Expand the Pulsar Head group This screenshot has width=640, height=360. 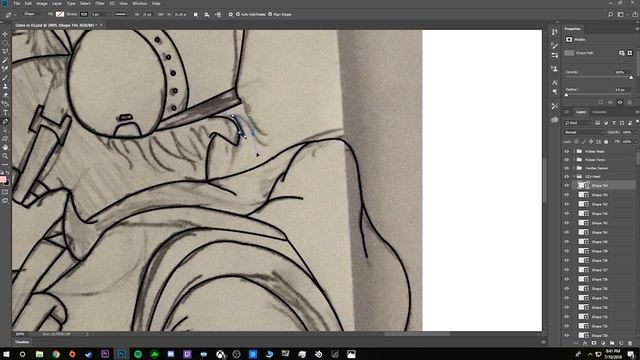(x=574, y=151)
